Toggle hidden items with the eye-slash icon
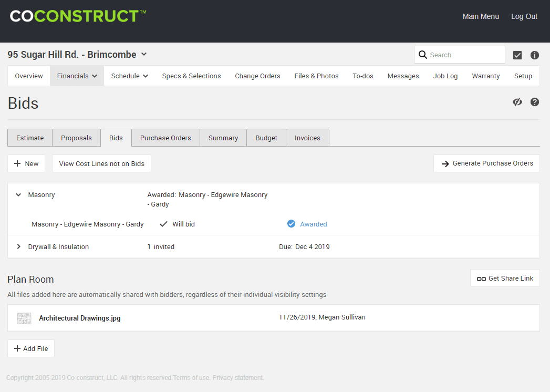Screen dimensions: 550x392 point(517,102)
